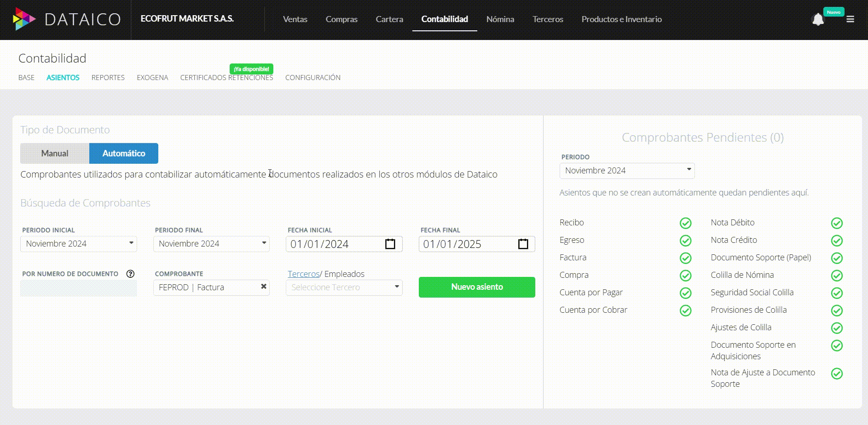Open the calendar picker for Fecha Final
868x425 pixels.
coord(523,244)
